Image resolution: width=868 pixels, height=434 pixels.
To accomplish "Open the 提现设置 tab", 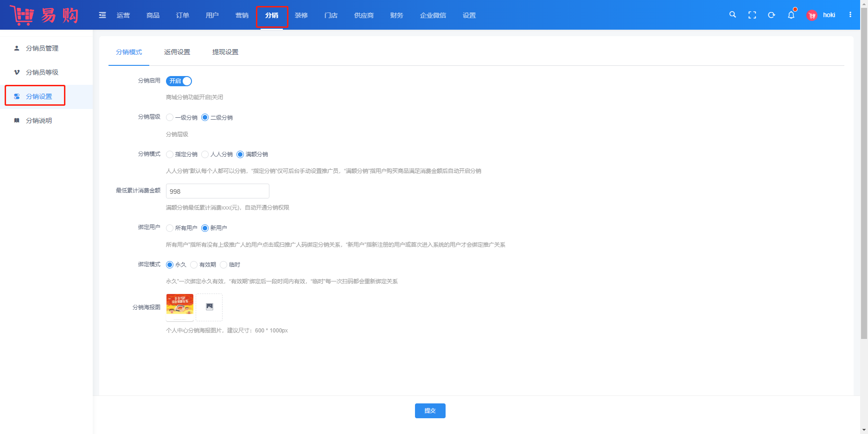I will [x=225, y=52].
